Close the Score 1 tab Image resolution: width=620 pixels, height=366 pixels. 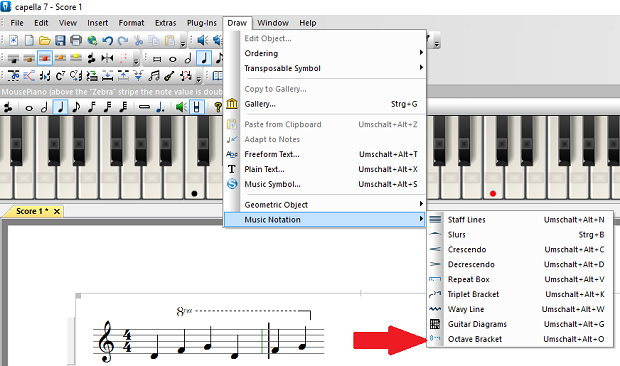click(57, 211)
